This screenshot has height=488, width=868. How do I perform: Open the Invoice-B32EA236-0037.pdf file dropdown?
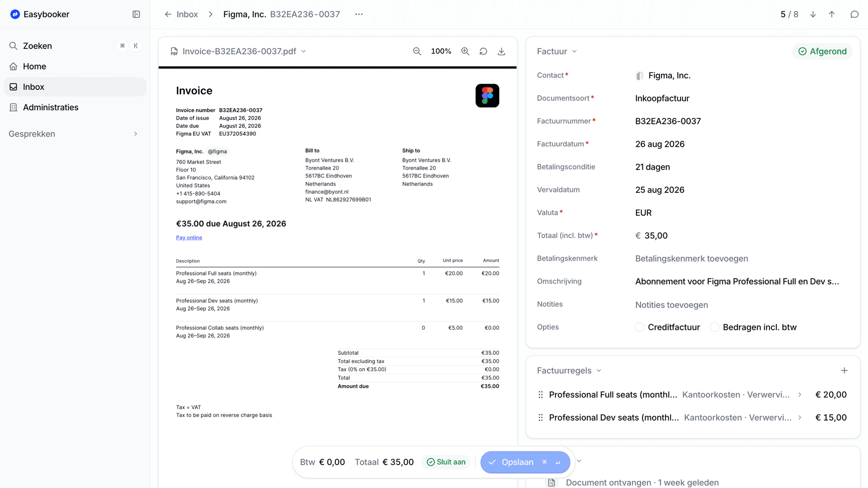303,52
